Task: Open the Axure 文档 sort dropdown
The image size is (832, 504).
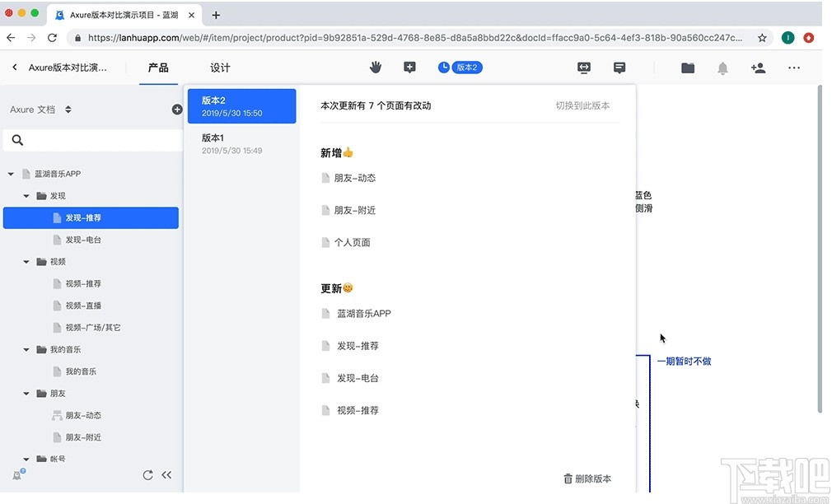Action: [68, 108]
